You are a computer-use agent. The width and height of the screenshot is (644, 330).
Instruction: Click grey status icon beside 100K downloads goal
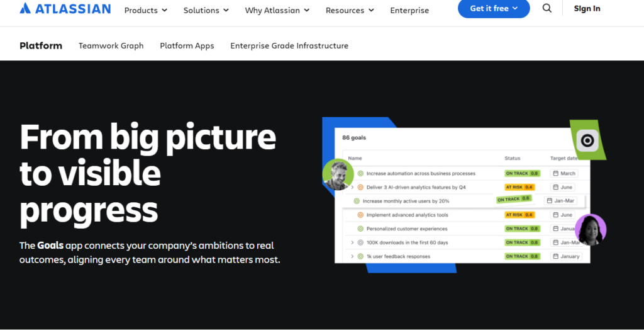360,242
